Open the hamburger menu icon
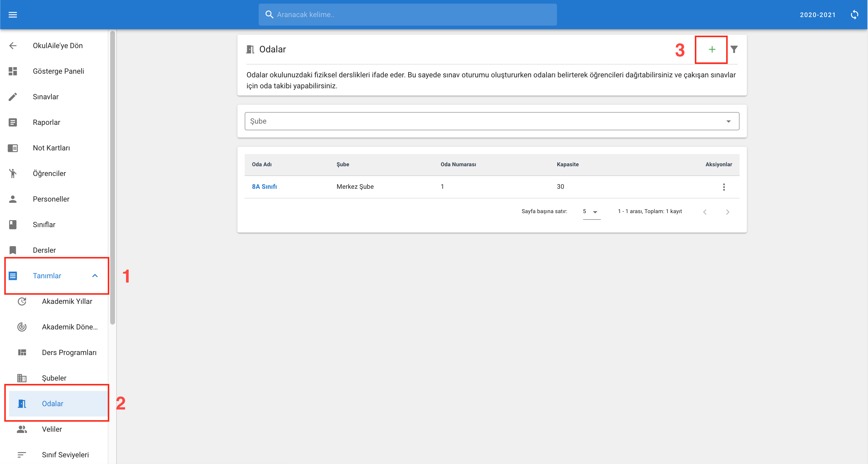868x464 pixels. [13, 15]
